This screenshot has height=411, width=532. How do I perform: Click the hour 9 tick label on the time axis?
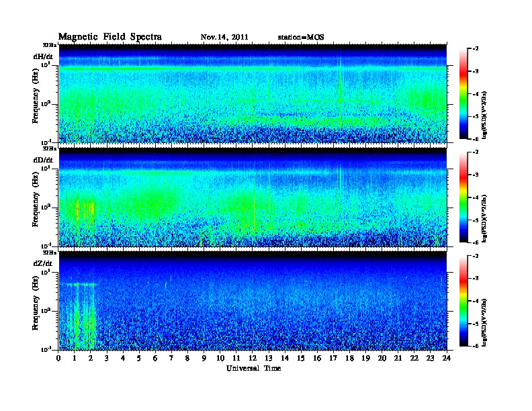[204, 359]
